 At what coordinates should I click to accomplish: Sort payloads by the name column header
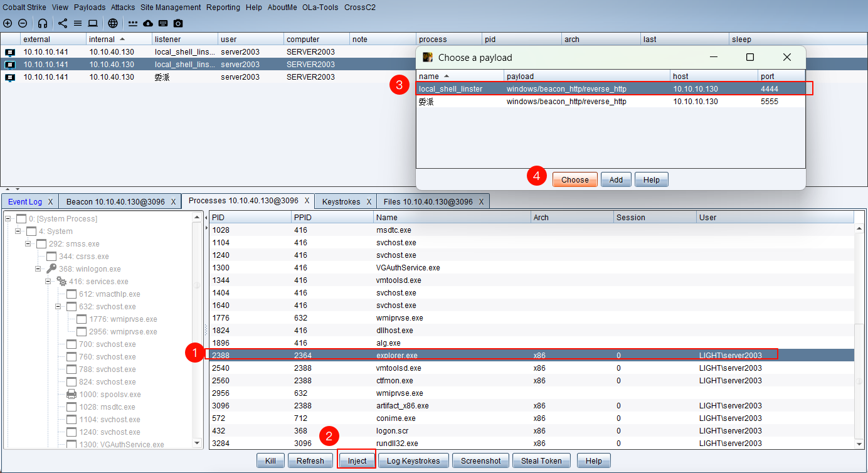[x=460, y=76]
